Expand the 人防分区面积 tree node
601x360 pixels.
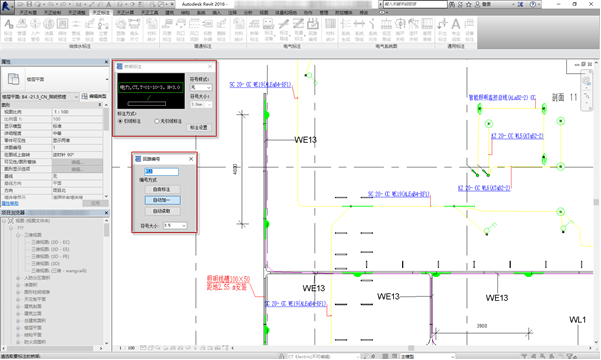[18, 278]
